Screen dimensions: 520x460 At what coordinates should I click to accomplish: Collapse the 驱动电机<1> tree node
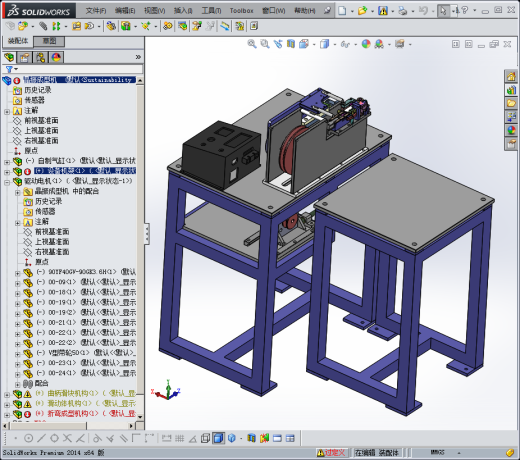pos(7,182)
